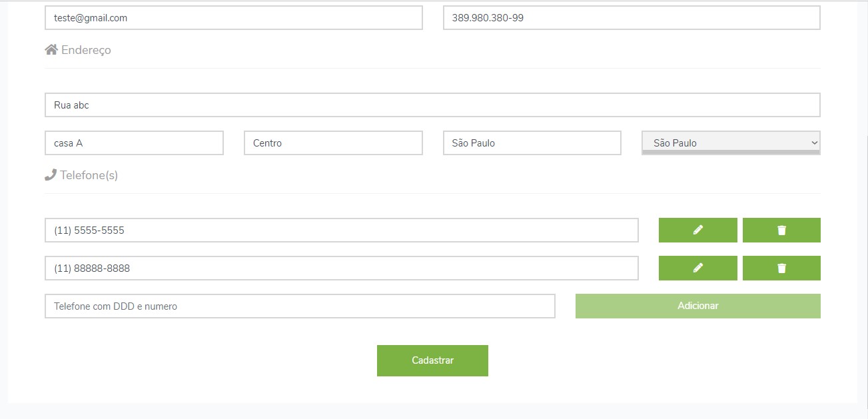868x419 pixels.
Task: Focus the teste@gmail.com email field
Action: click(x=234, y=18)
